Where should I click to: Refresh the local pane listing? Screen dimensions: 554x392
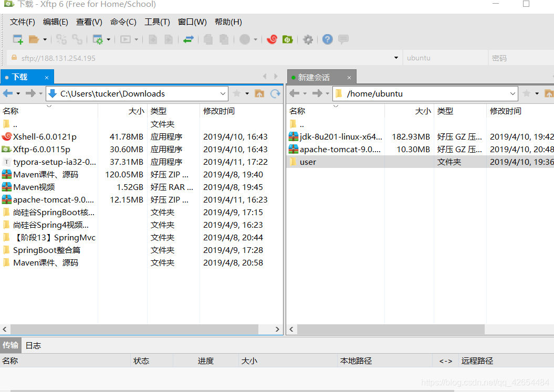tap(275, 93)
